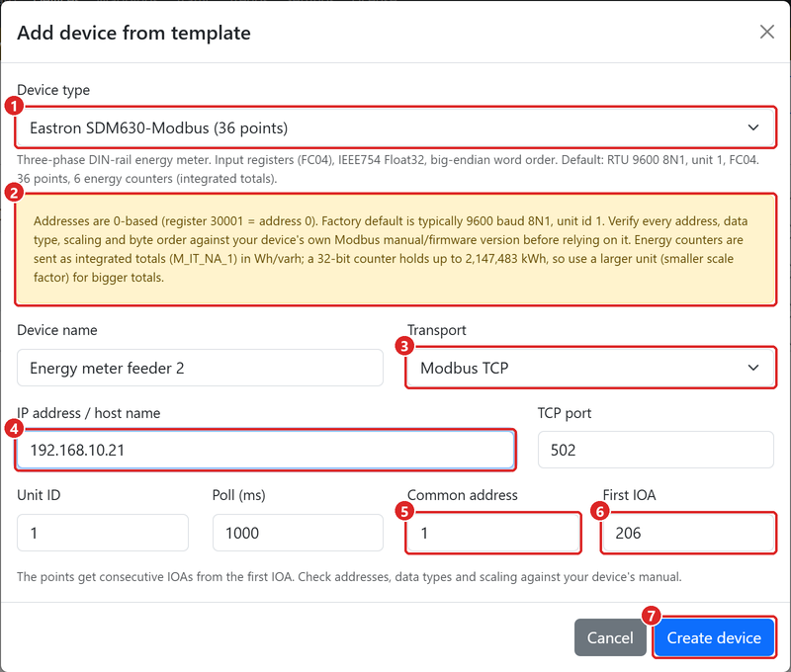This screenshot has width=791, height=672.
Task: Close the Add device from template dialog
Action: [x=767, y=32]
